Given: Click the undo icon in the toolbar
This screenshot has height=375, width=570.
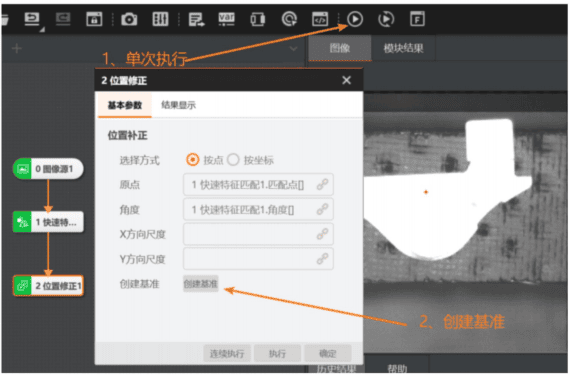Looking at the screenshot, I should [x=32, y=19].
